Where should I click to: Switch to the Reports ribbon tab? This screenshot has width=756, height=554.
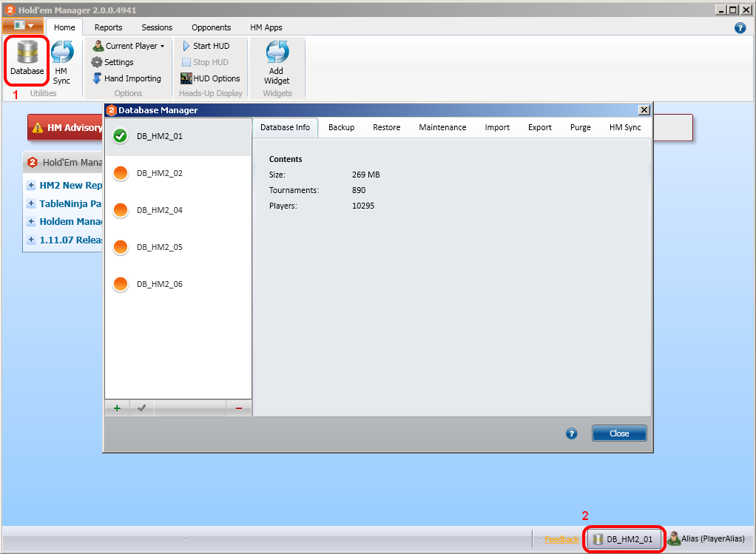pos(109,27)
